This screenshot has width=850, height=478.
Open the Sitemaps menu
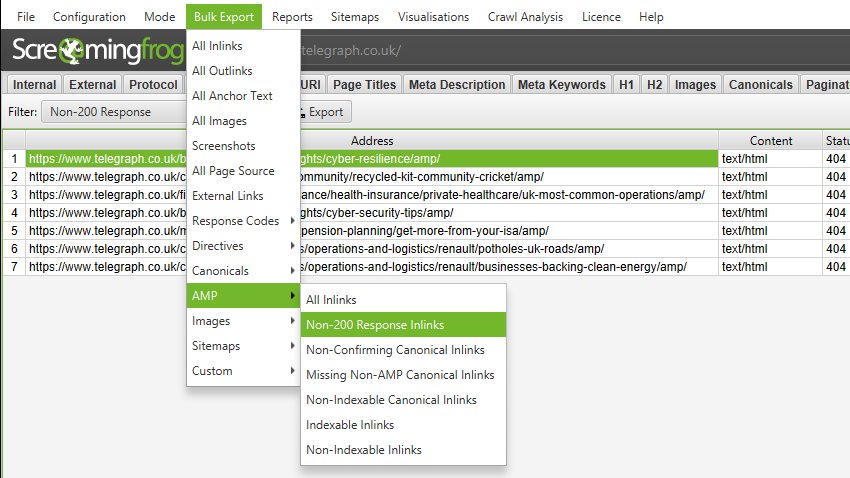coord(355,17)
